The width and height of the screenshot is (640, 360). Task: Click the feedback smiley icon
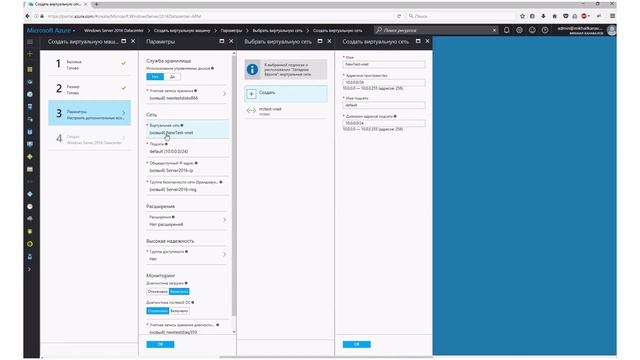pyautogui.click(x=532, y=30)
